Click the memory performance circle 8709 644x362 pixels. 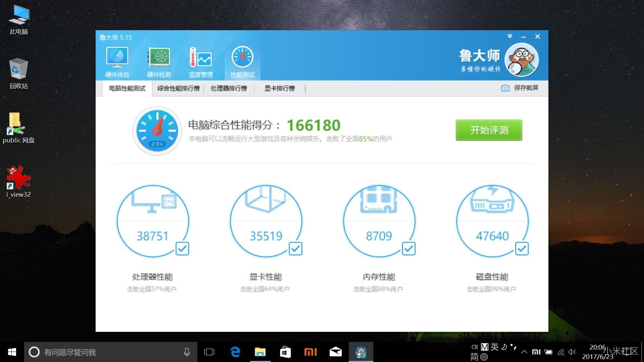click(x=379, y=221)
